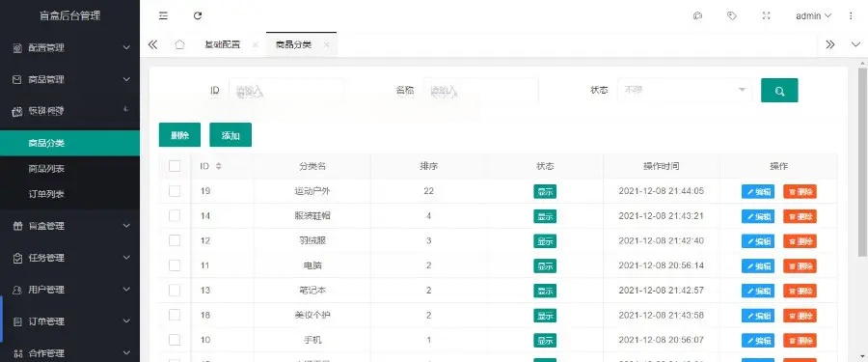Switch to the 基础配置 tab
The image size is (868, 362).
(x=222, y=45)
